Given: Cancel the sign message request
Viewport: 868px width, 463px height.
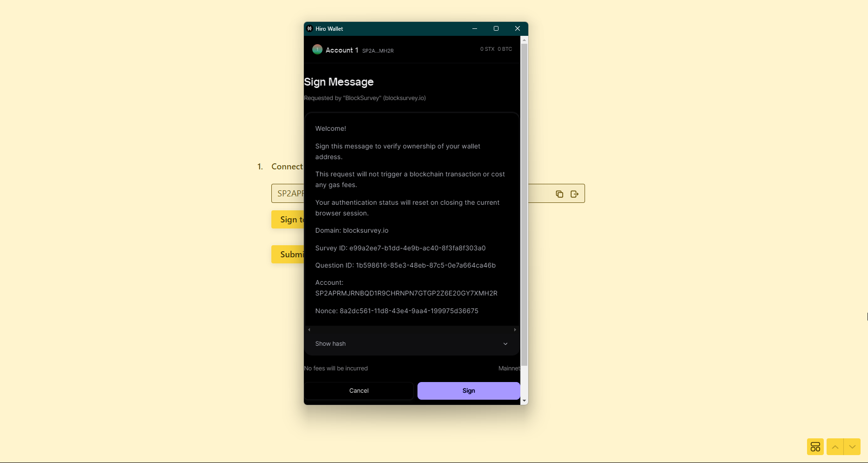Looking at the screenshot, I should point(359,391).
